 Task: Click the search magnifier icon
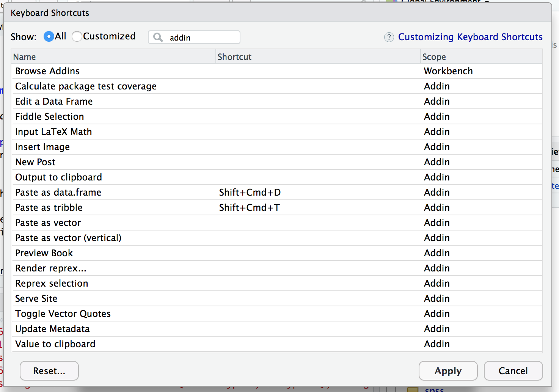(158, 38)
